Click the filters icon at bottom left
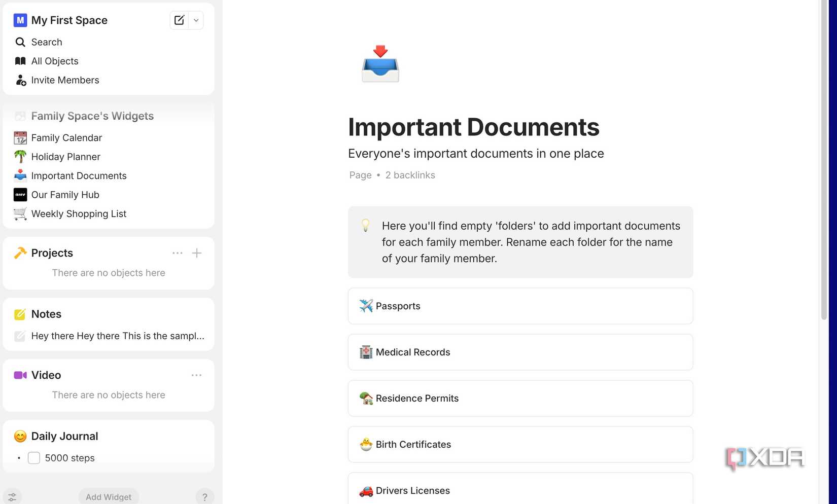This screenshot has height=504, width=837. click(x=12, y=496)
